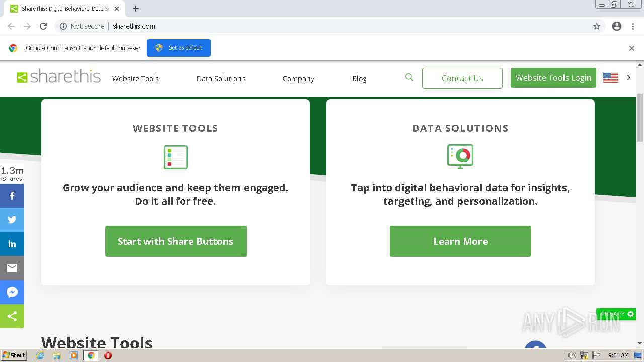
Task: Click the page vertical scrollbar thumb
Action: tap(640, 118)
